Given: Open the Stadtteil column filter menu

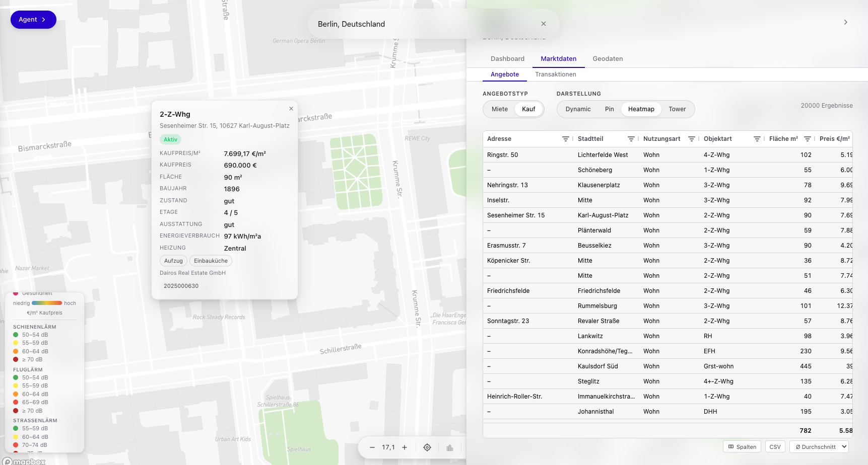Looking at the screenshot, I should coord(631,139).
